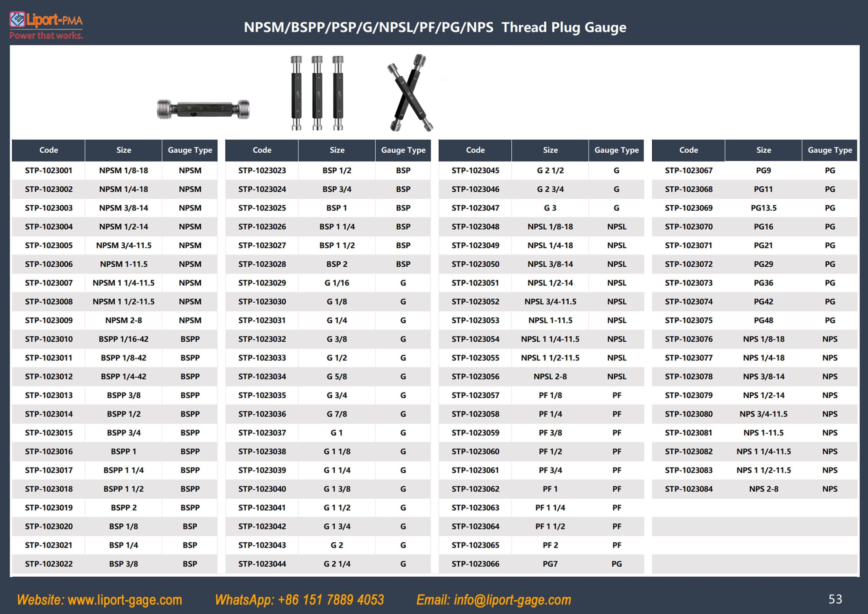Image resolution: width=868 pixels, height=614 pixels.
Task: Select size cell G 7/8
Action: 337,414
